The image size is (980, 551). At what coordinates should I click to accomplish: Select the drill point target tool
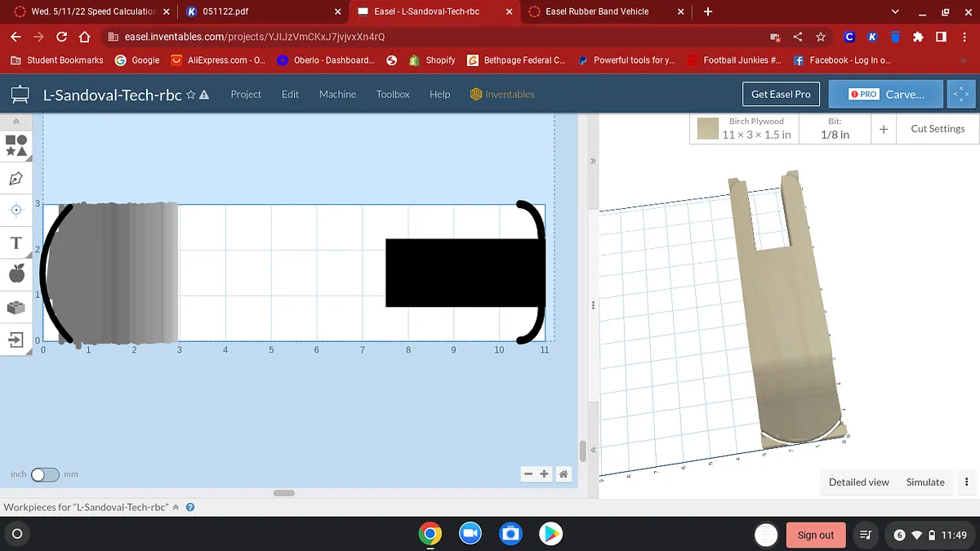pos(16,210)
